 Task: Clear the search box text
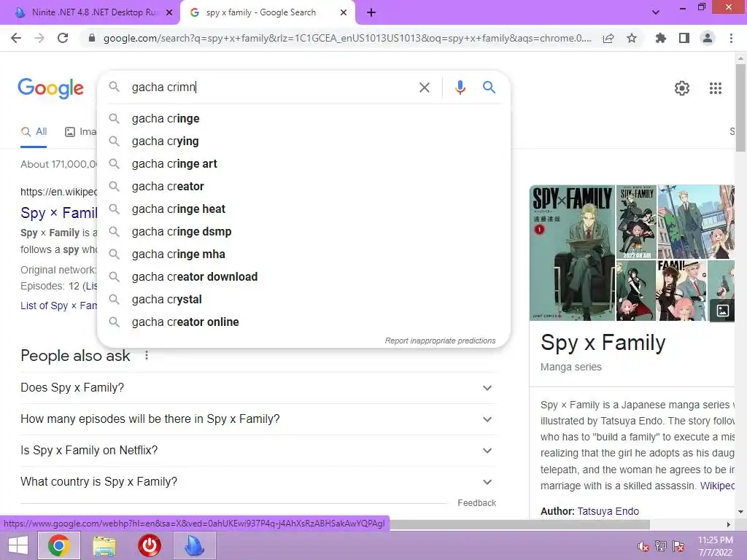coord(424,87)
